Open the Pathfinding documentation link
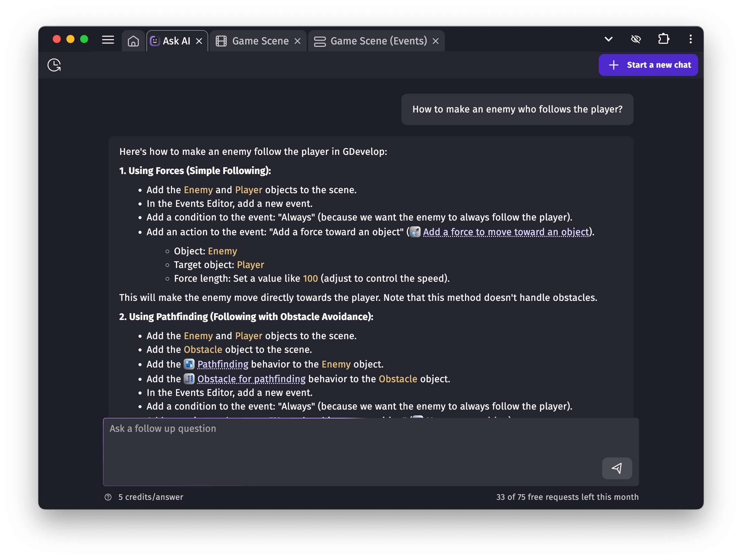 (x=223, y=364)
